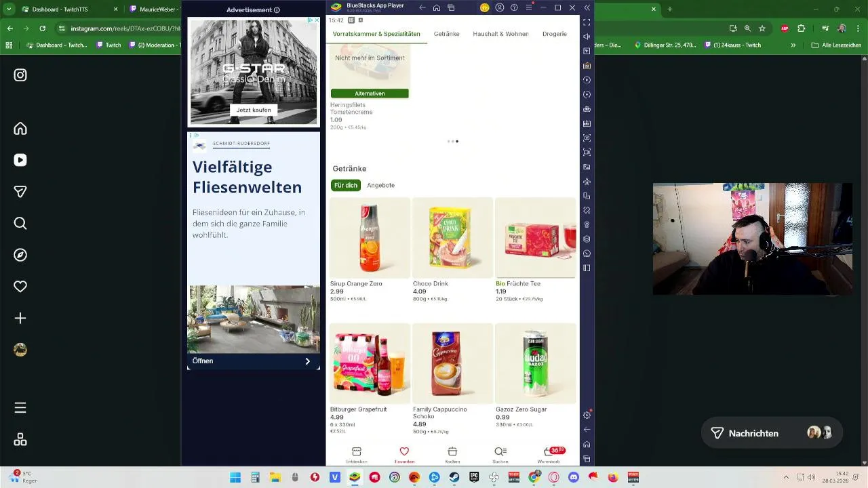This screenshot has height=488, width=868.
Task: Go back in browser with arrow
Action: tap(9, 28)
